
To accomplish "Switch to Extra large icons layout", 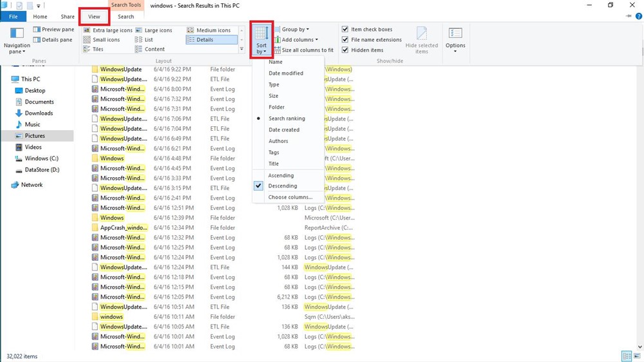I will pyautogui.click(x=108, y=30).
